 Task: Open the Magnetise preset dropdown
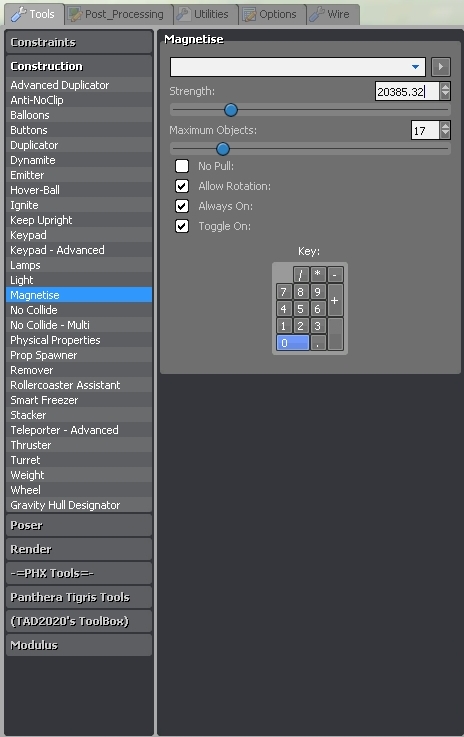point(298,67)
